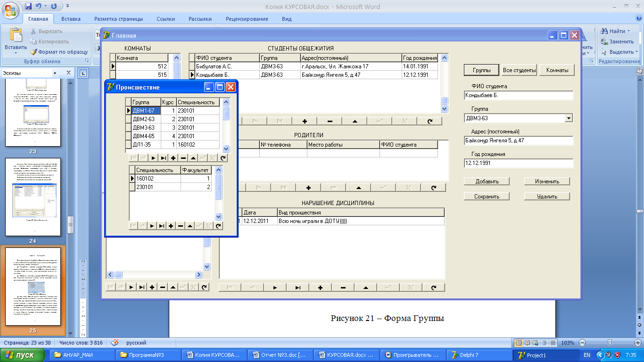Open the Эскизы panel dropdown
Image resolution: width=644 pixels, height=362 pixels.
pyautogui.click(x=55, y=73)
